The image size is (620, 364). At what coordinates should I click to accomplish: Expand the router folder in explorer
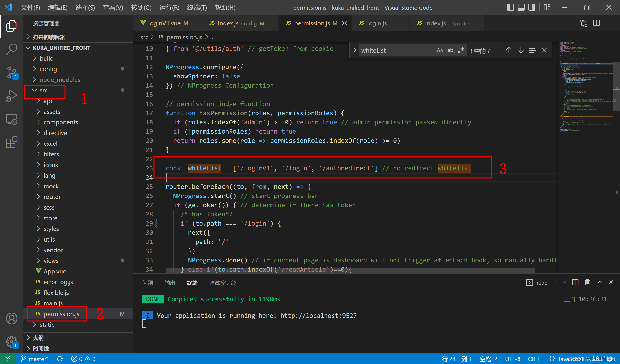click(x=52, y=197)
